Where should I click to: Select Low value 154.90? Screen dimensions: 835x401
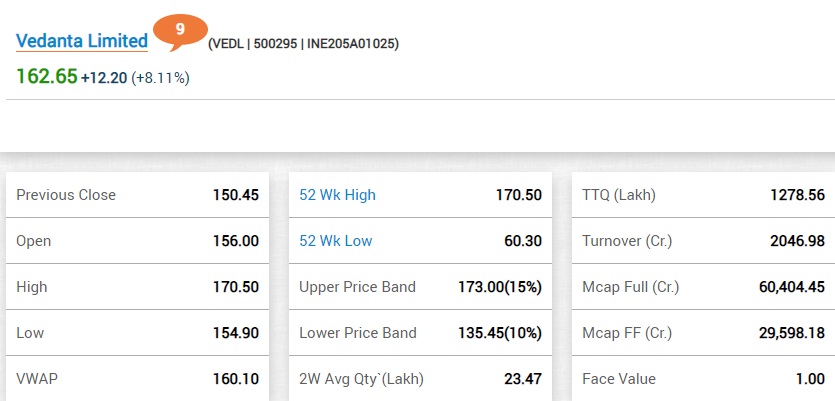point(236,333)
